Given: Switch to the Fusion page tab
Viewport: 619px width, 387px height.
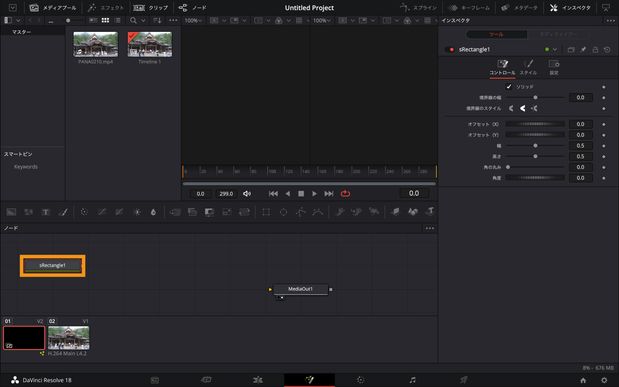Looking at the screenshot, I should coord(309,380).
